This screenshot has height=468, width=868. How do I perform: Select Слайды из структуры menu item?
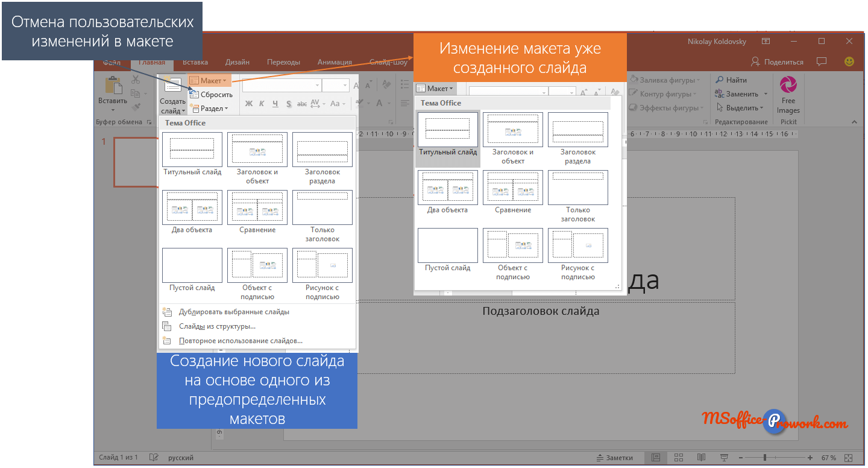217,326
